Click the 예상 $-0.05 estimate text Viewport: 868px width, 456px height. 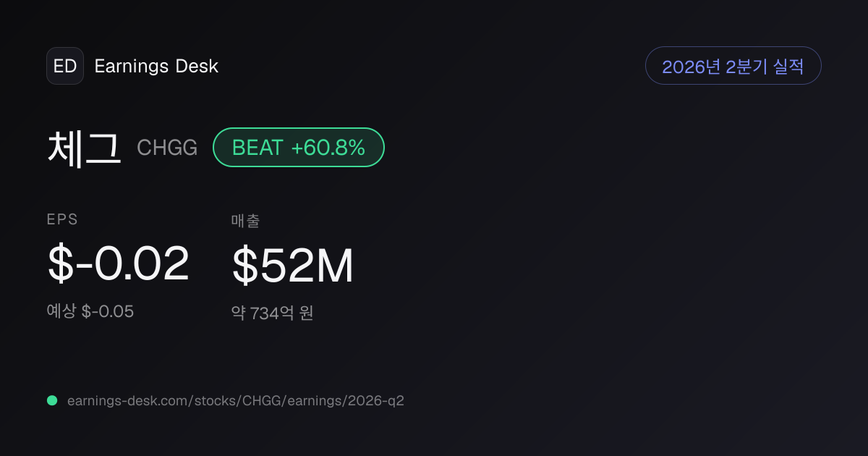coord(90,312)
